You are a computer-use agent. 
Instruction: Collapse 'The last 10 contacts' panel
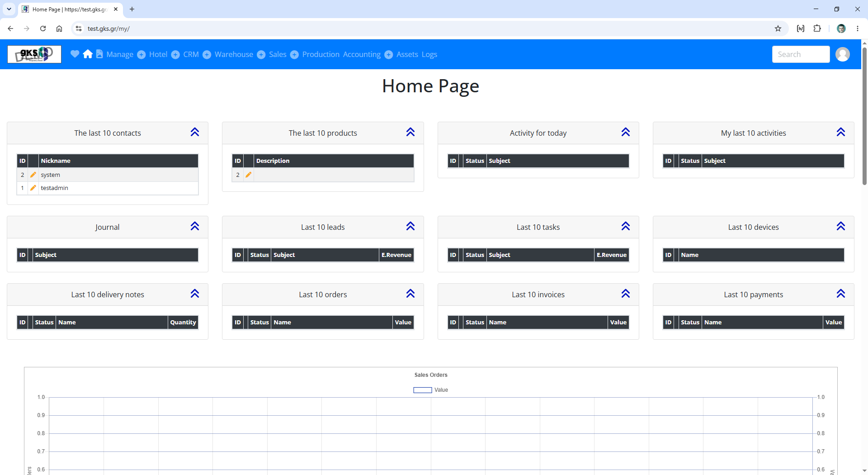tap(195, 132)
